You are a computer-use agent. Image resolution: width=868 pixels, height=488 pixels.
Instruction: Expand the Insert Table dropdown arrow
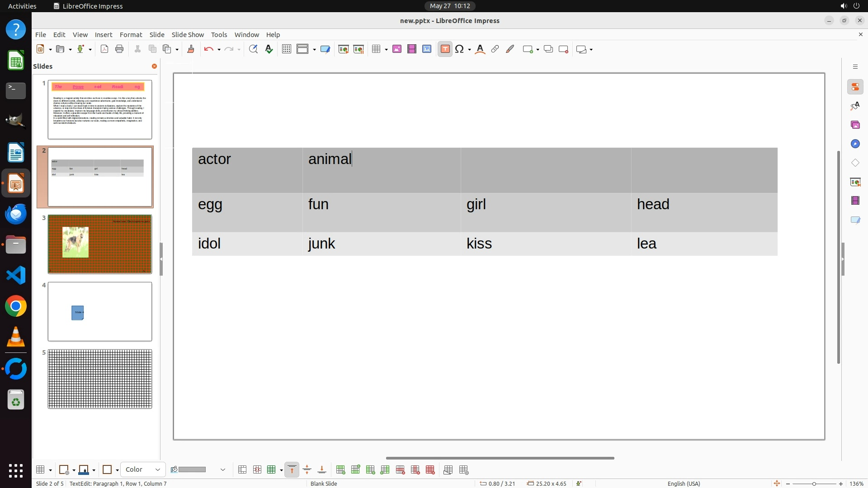387,49
